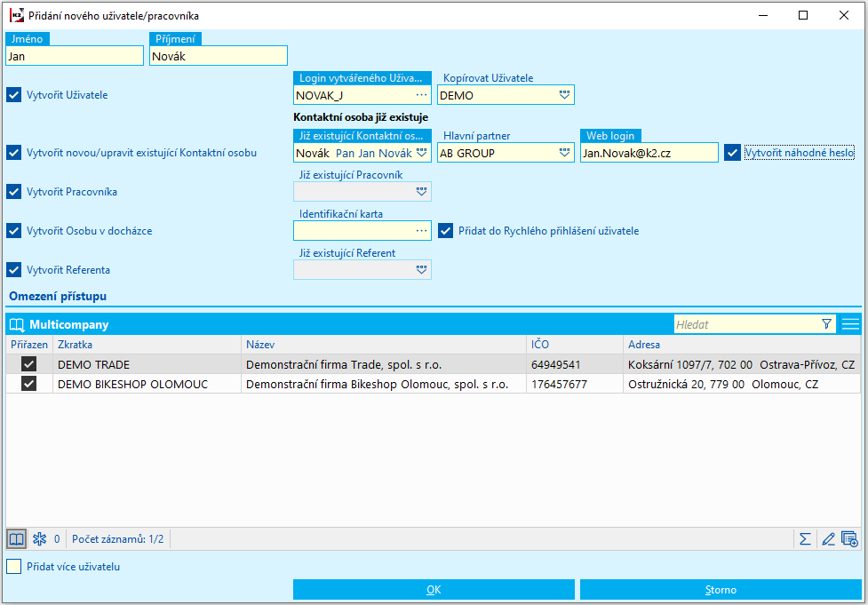Toggle Vytvořit novou/upravit existující Kontaktní osobu
Image resolution: width=868 pixels, height=605 pixels.
point(14,152)
